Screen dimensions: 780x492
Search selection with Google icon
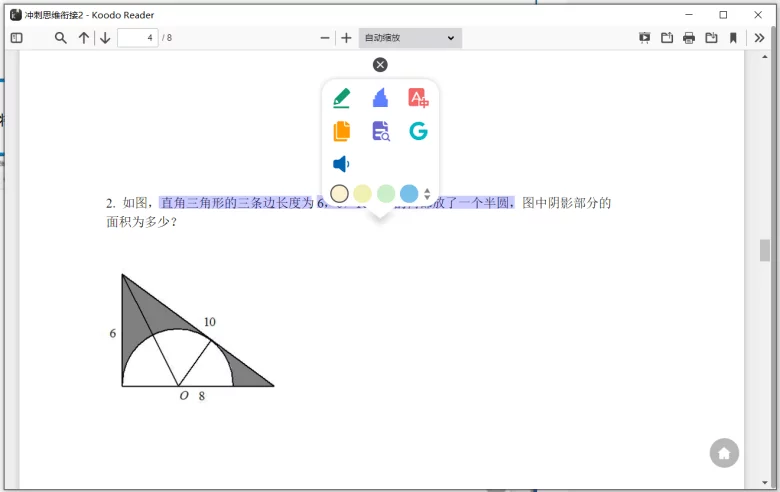click(418, 131)
